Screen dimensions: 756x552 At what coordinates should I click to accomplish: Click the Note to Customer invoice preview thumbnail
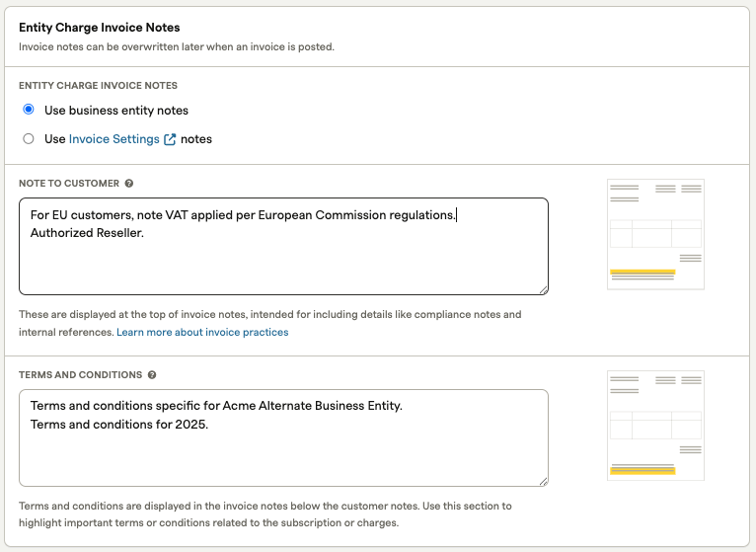pos(655,234)
